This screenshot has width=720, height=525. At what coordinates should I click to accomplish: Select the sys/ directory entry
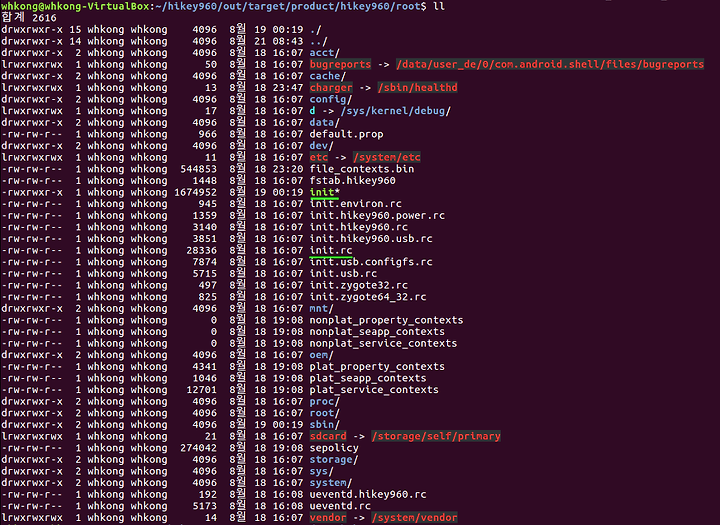[321, 471]
